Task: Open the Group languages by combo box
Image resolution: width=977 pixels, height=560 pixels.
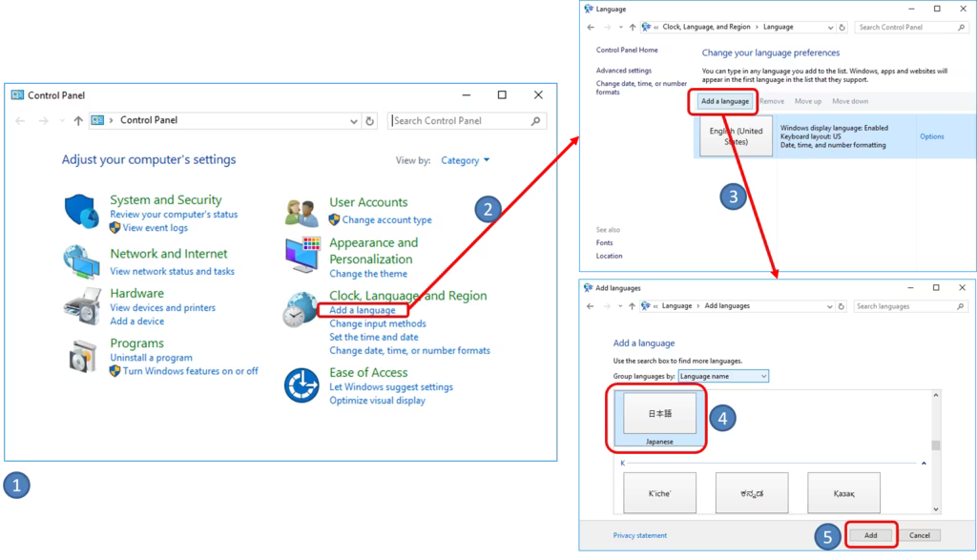Action: tap(723, 377)
